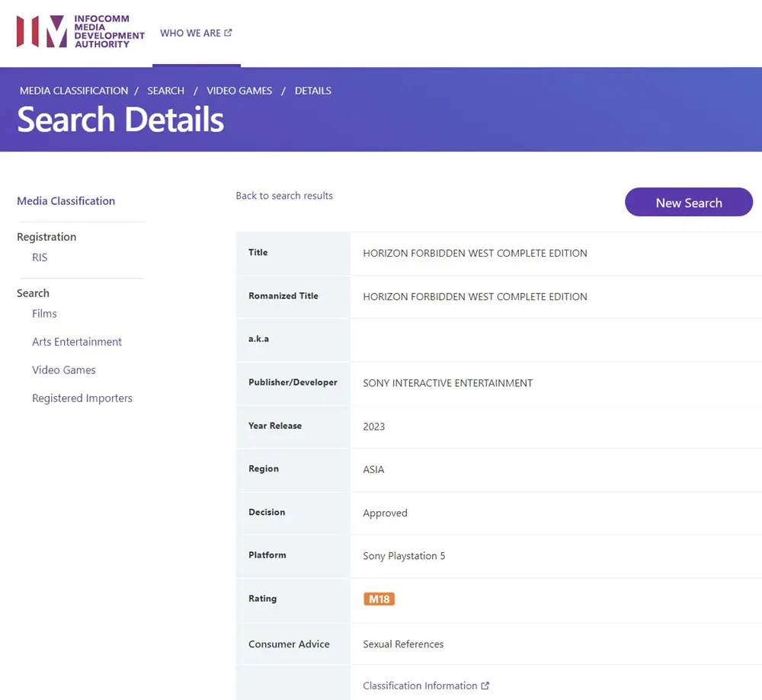Select the Approved decision value
The image size is (762, 700).
[x=385, y=513]
